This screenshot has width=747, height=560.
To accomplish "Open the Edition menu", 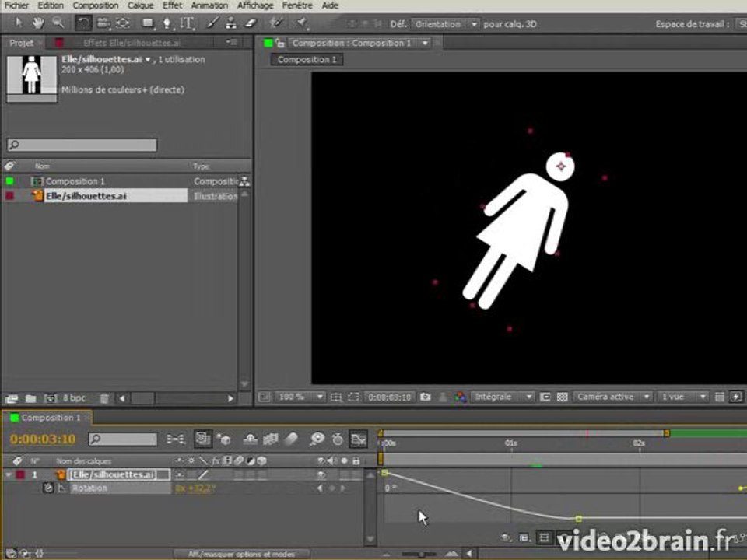I will [x=51, y=5].
